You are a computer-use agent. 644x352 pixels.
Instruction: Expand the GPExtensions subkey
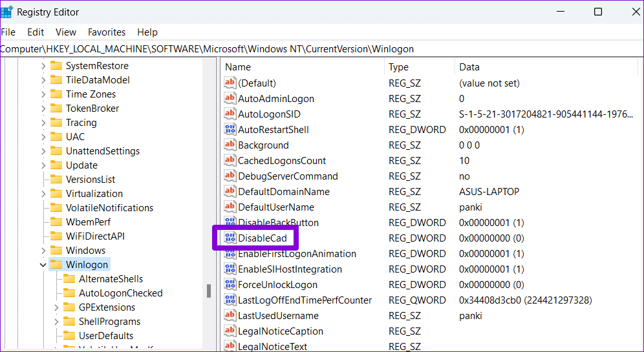click(x=56, y=307)
